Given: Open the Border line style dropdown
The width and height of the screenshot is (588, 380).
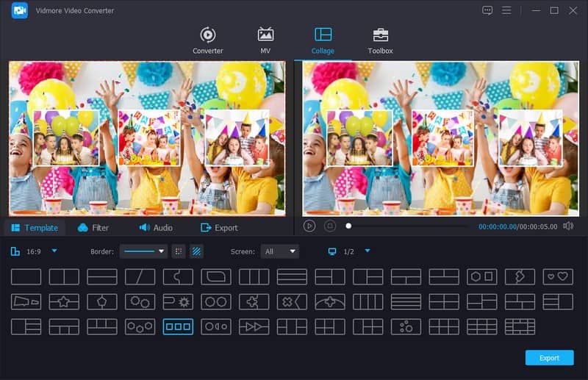Looking at the screenshot, I should (143, 251).
